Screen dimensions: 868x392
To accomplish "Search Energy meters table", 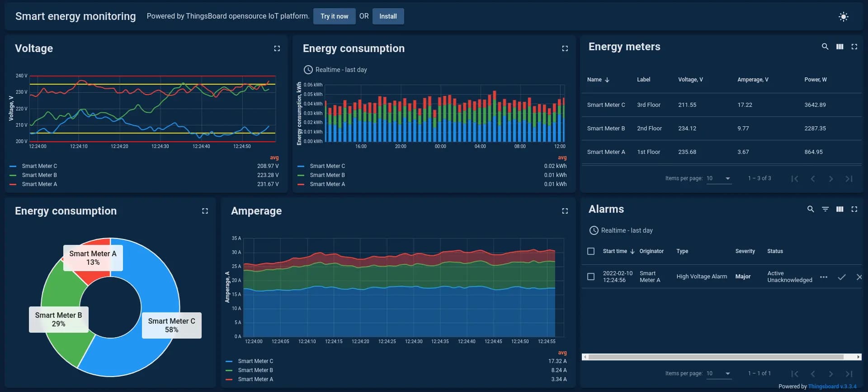I will (825, 47).
